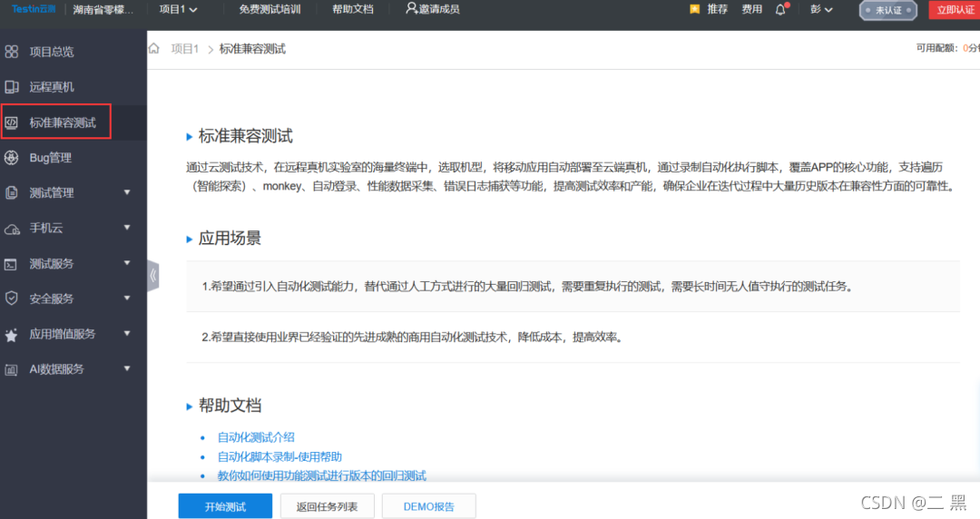
Task: Click the Bug管理 icon
Action: [11, 158]
